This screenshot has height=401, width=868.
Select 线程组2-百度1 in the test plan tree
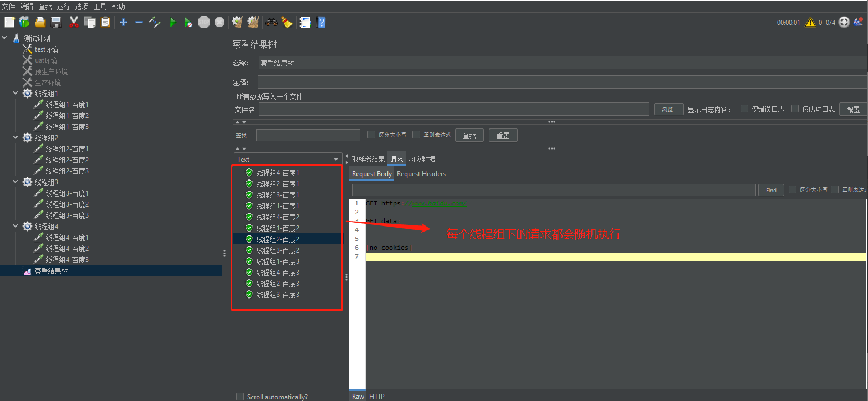67,149
